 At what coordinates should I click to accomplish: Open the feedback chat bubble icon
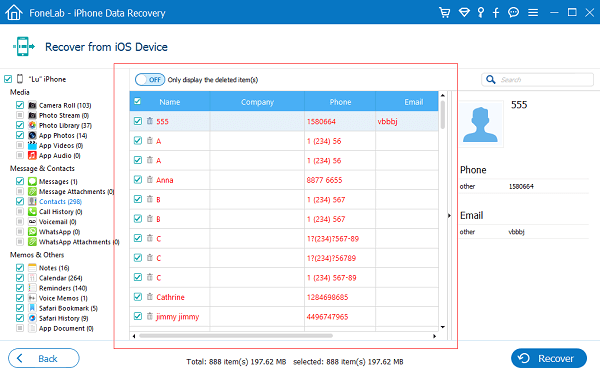coord(513,13)
